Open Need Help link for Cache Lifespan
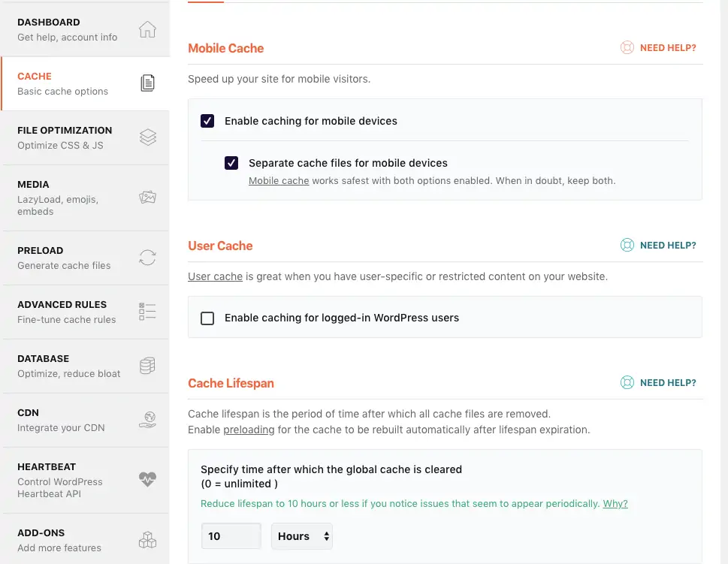Image resolution: width=728 pixels, height=564 pixels. tap(659, 383)
